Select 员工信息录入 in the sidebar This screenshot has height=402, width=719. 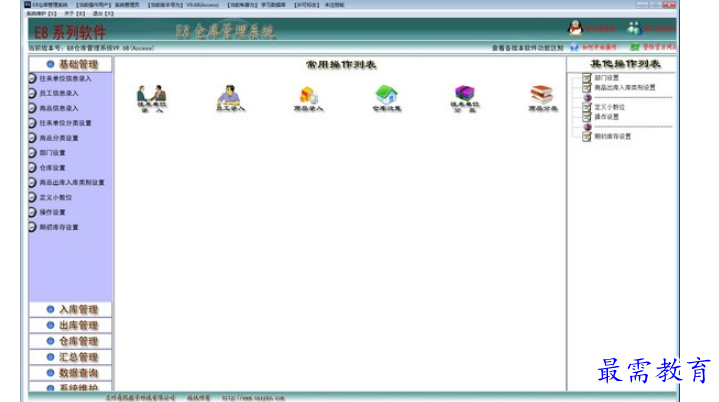point(59,93)
